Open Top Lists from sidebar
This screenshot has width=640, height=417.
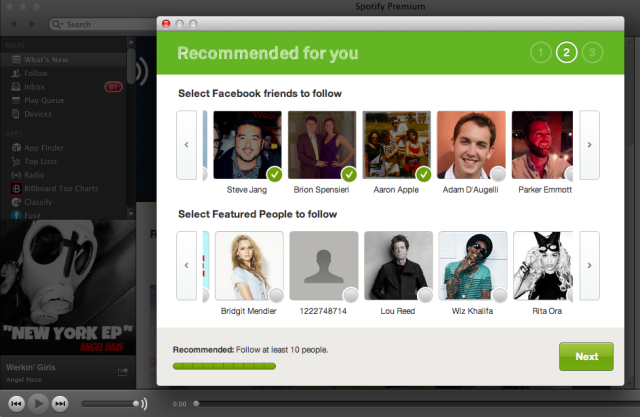pyautogui.click(x=63, y=162)
